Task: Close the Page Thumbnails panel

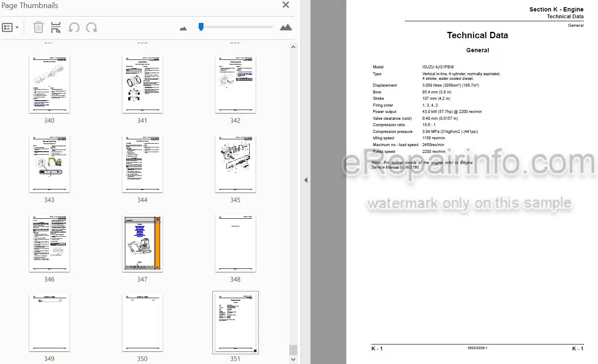Action: tap(286, 5)
